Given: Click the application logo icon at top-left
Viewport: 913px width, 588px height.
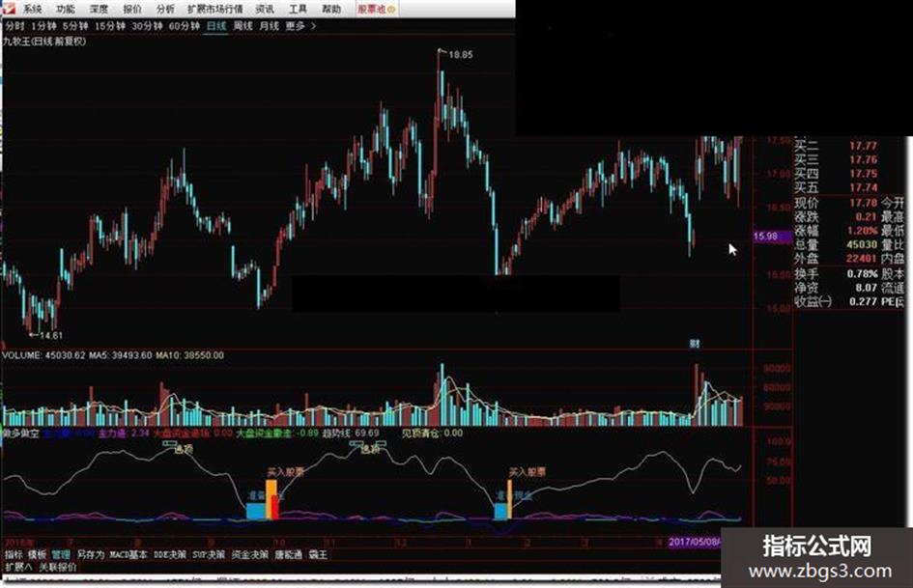Looking at the screenshot, I should pos(8,8).
